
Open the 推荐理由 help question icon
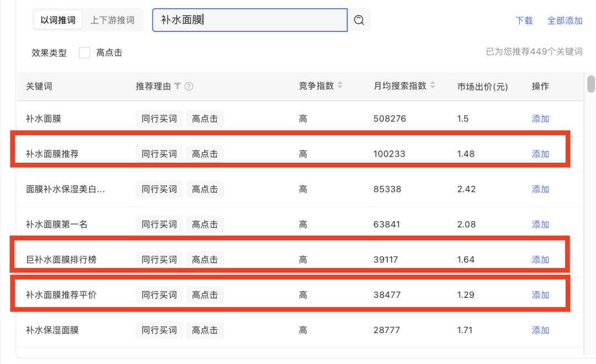(x=189, y=87)
